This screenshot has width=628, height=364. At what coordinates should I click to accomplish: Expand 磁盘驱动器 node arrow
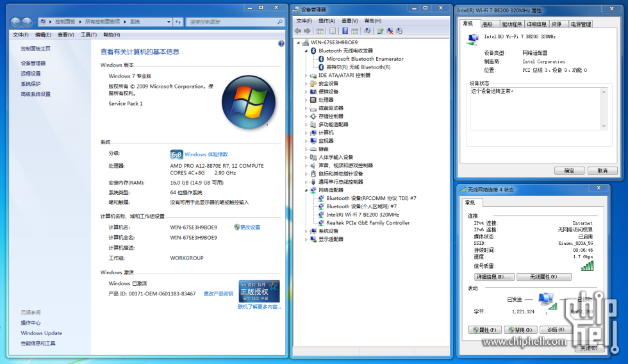pos(306,108)
